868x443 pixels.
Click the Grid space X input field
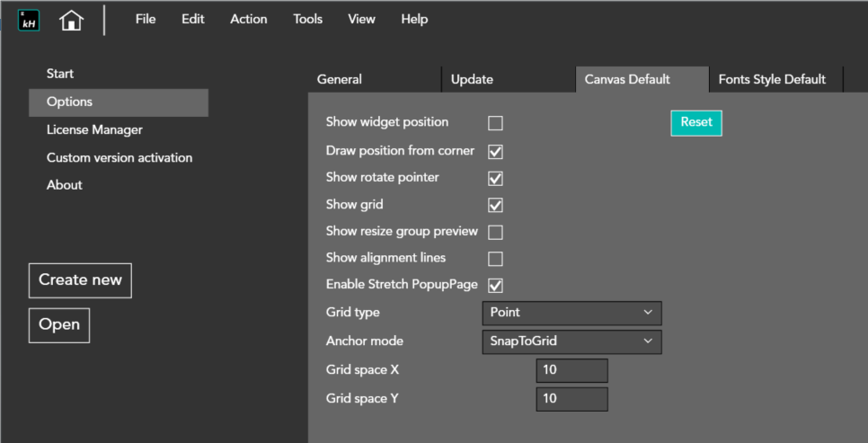[571, 370]
